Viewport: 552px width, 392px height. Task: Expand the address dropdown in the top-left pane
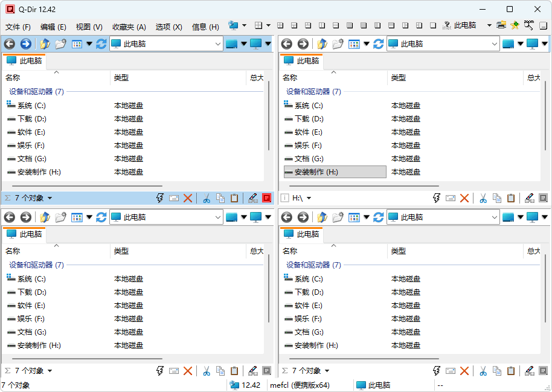point(218,44)
